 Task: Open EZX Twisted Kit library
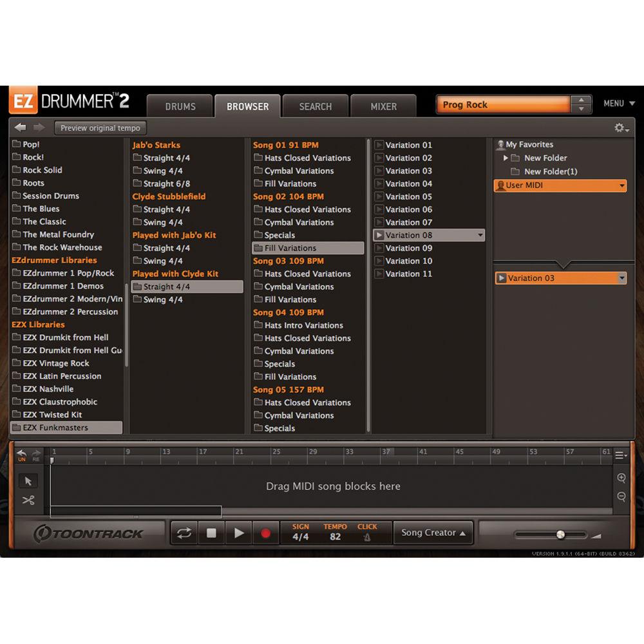47,415
